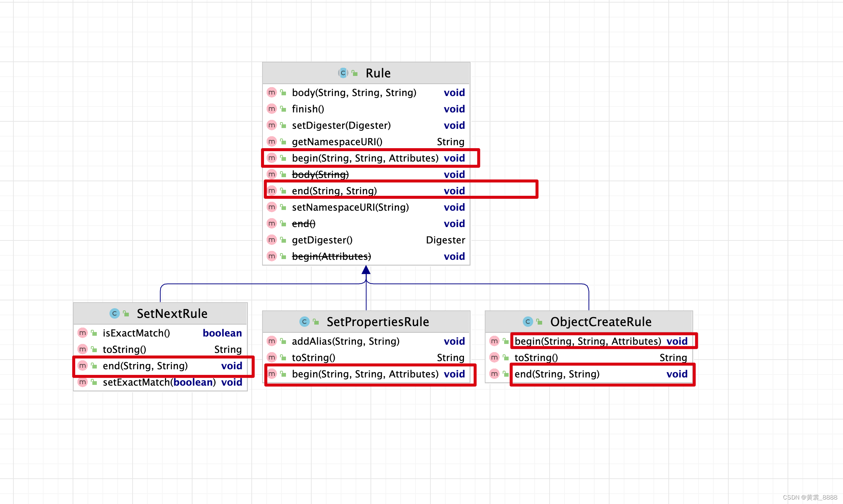This screenshot has height=504, width=843.
Task: Click the method icon next to getDigester()
Action: 272,240
